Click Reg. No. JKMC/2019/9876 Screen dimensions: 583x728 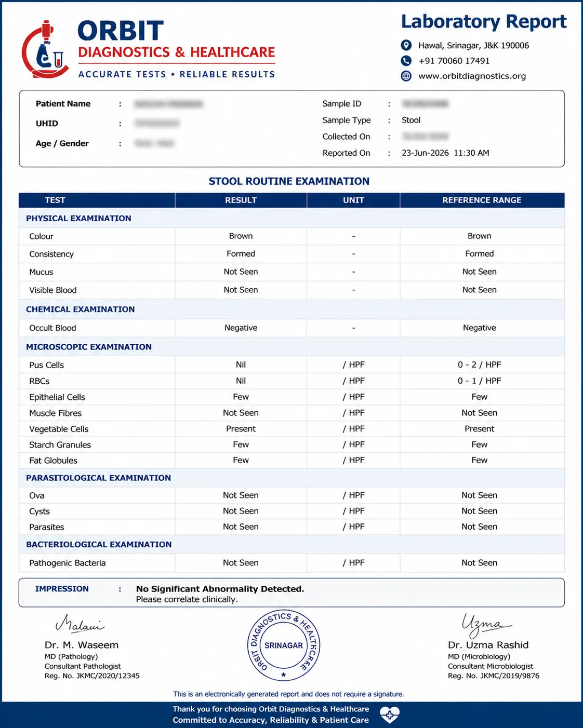click(494, 676)
